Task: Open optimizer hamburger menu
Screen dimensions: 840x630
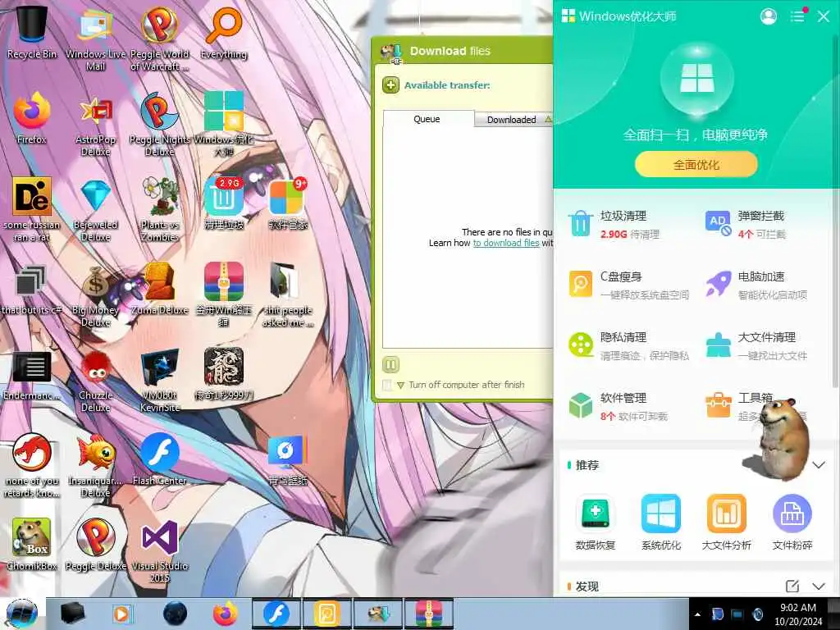Action: (797, 16)
